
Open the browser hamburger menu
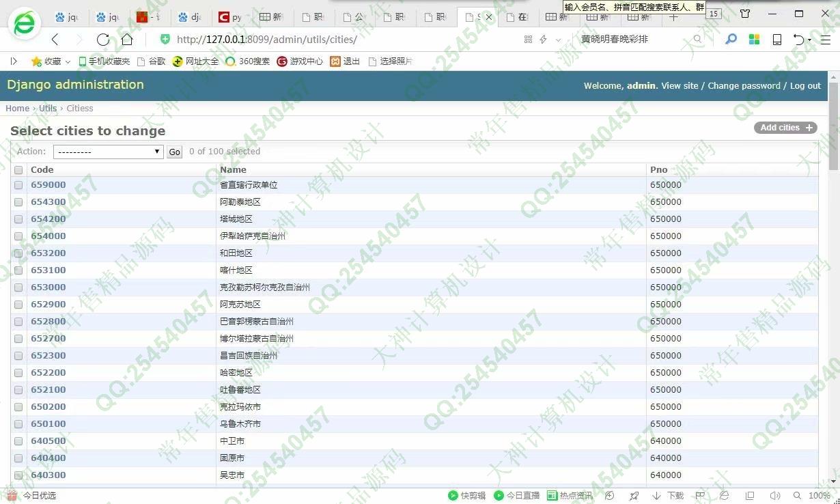[826, 40]
